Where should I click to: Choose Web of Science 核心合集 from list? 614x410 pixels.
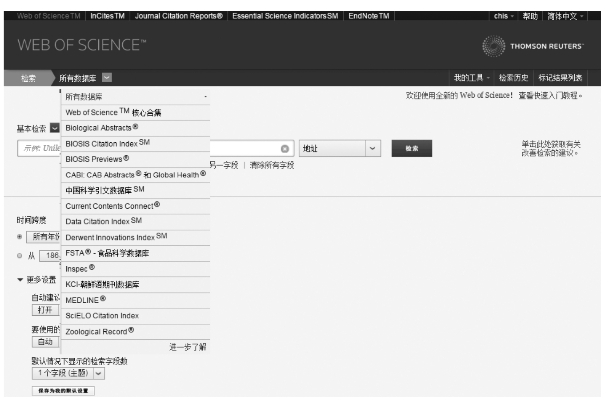[113, 113]
